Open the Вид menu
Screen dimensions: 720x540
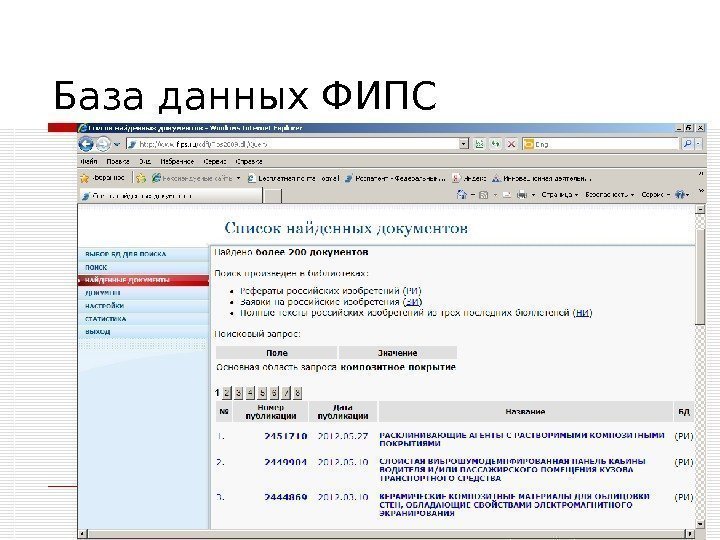point(145,162)
